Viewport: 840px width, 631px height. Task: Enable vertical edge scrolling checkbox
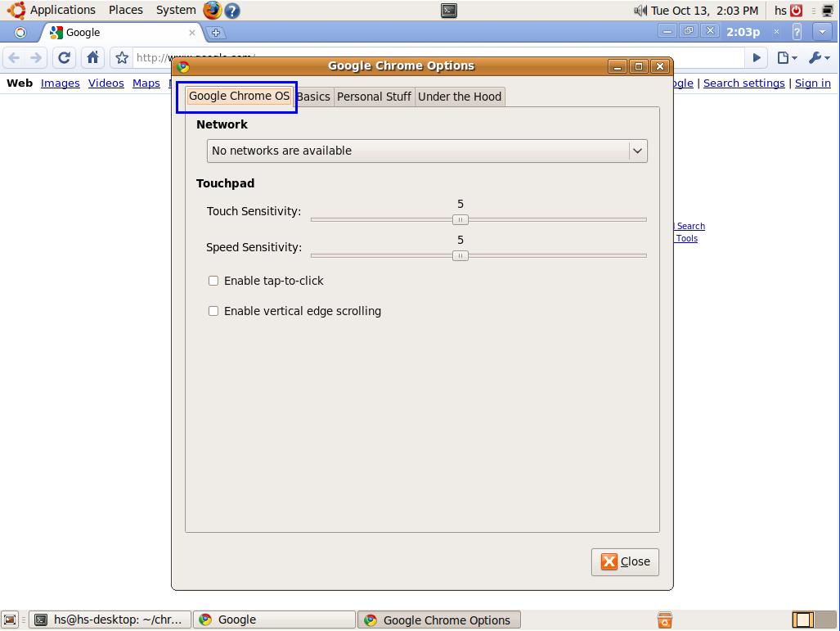coord(213,311)
